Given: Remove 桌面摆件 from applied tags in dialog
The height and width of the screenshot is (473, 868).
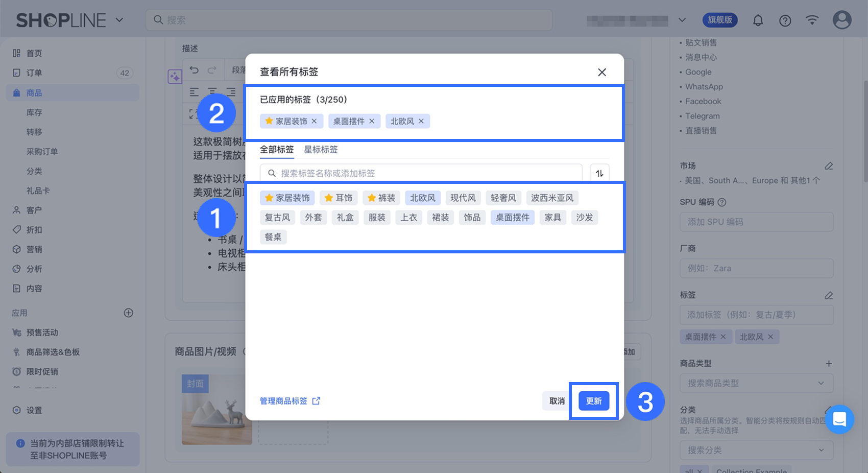Looking at the screenshot, I should point(372,121).
